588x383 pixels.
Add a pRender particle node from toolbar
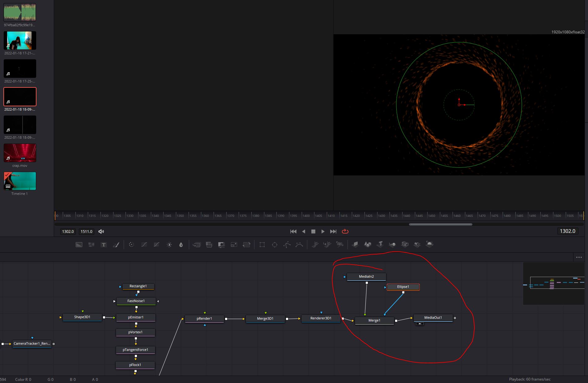[340, 245]
